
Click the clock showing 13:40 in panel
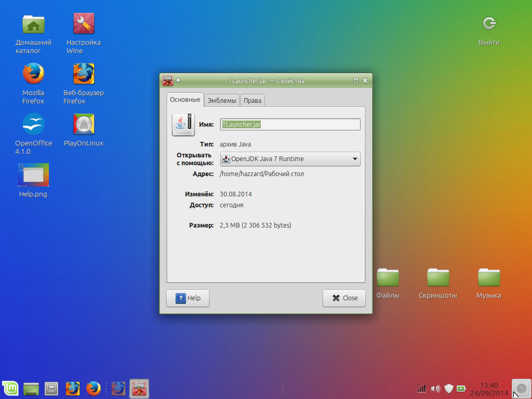click(488, 389)
